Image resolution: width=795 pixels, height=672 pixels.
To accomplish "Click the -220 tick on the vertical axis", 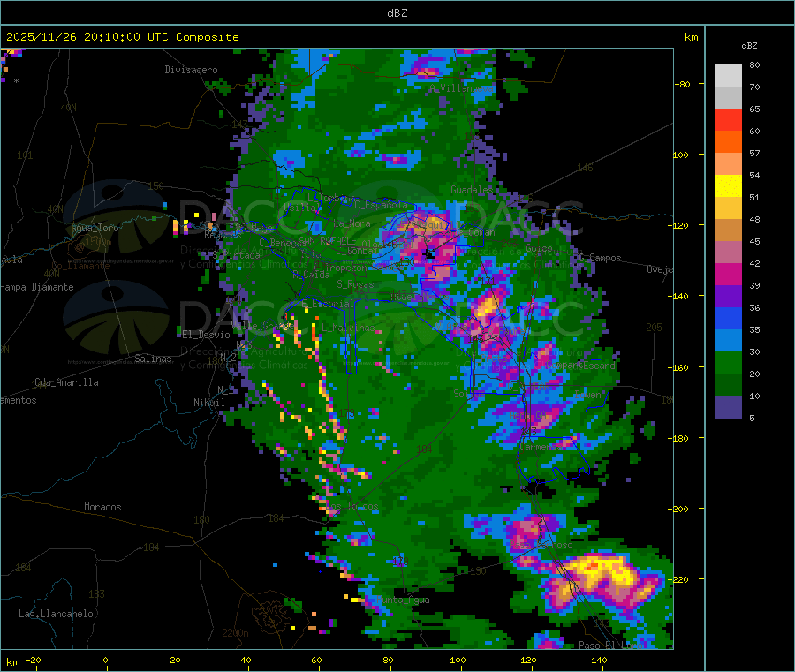I will coord(678,579).
